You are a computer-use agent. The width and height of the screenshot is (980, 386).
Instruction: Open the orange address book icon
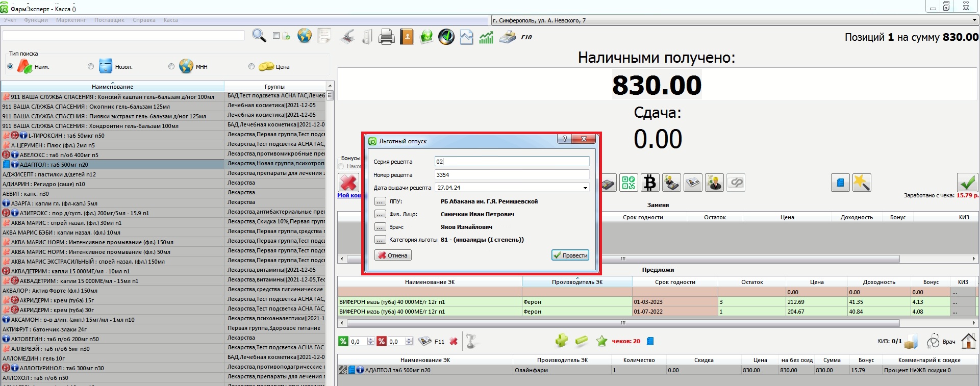407,37
